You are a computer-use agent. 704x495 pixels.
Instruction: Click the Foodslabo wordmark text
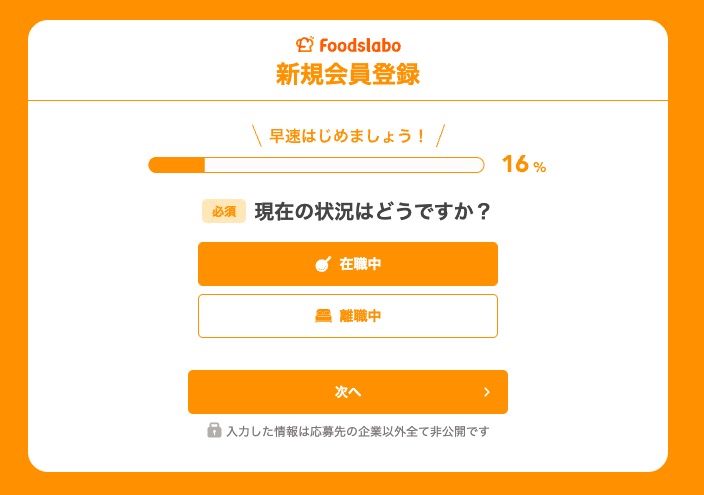[360, 45]
